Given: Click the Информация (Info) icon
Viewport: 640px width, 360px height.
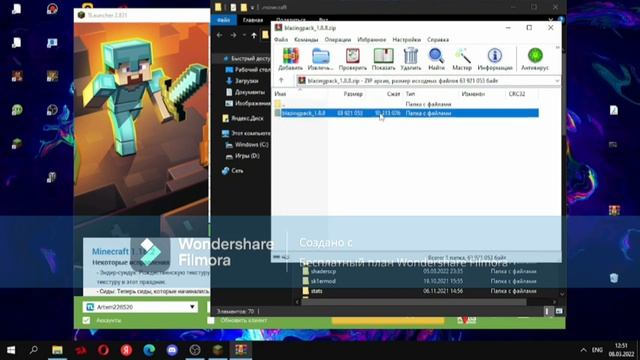Looking at the screenshot, I should pyautogui.click(x=495, y=59).
